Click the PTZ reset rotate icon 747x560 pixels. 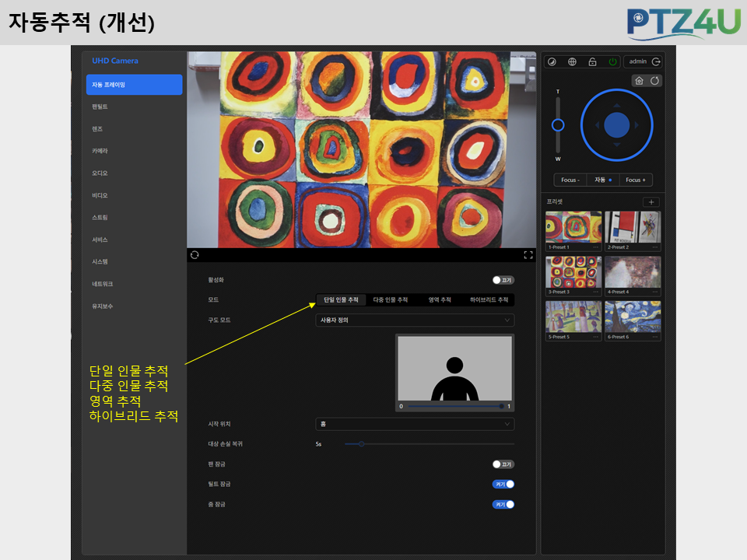[x=654, y=80]
